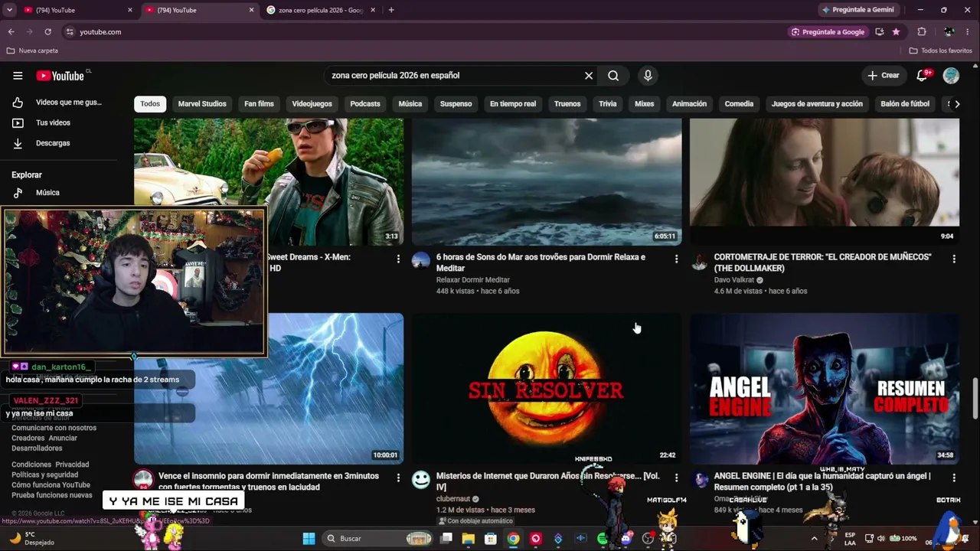
Task: Play the ANGEL ENGINE resumen thumbnail
Action: click(825, 388)
